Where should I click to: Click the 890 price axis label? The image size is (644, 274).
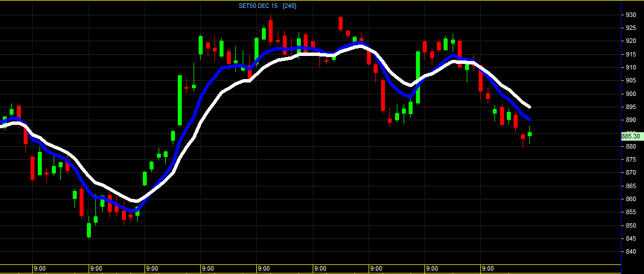630,120
